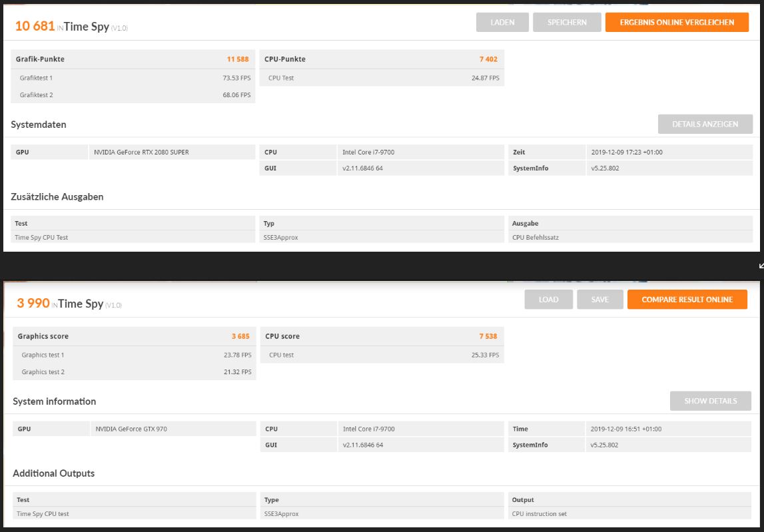The height and width of the screenshot is (532, 764).
Task: Click the CPU instruction set cell
Action: coord(540,514)
